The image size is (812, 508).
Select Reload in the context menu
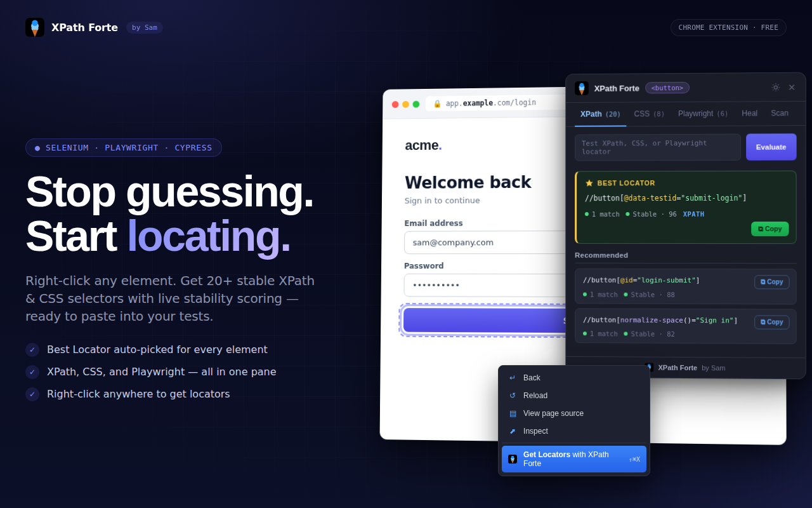(574, 396)
